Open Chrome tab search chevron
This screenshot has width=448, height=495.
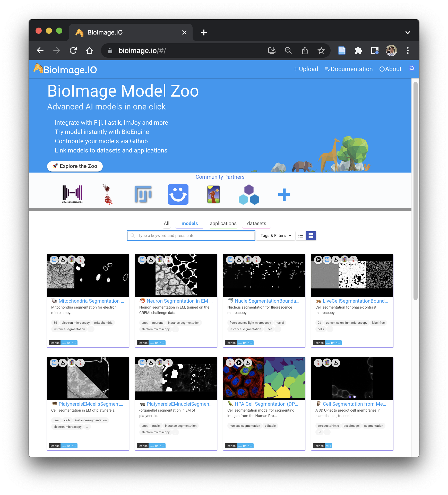click(x=408, y=32)
